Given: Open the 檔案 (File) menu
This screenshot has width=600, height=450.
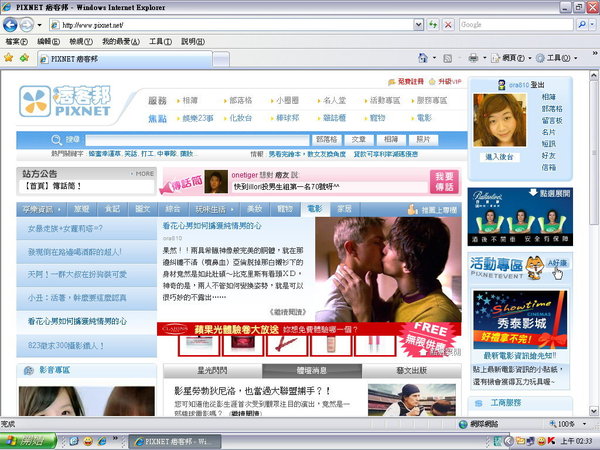Looking at the screenshot, I should coord(16,41).
